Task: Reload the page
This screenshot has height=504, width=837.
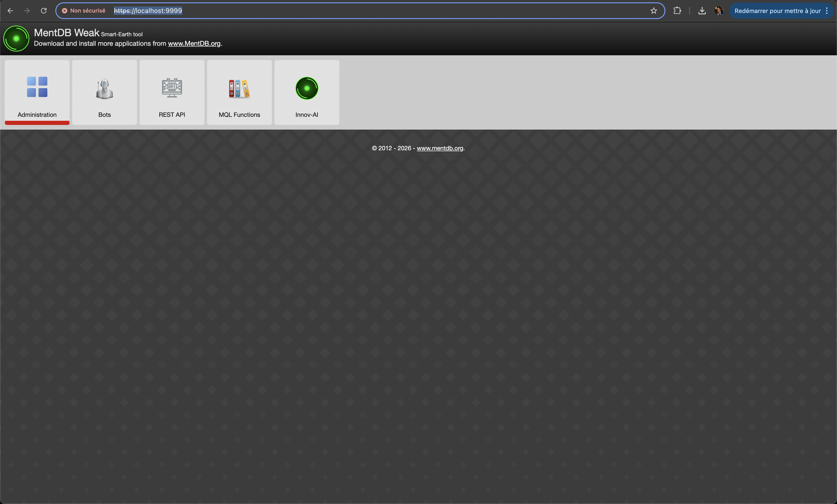Action: tap(44, 11)
